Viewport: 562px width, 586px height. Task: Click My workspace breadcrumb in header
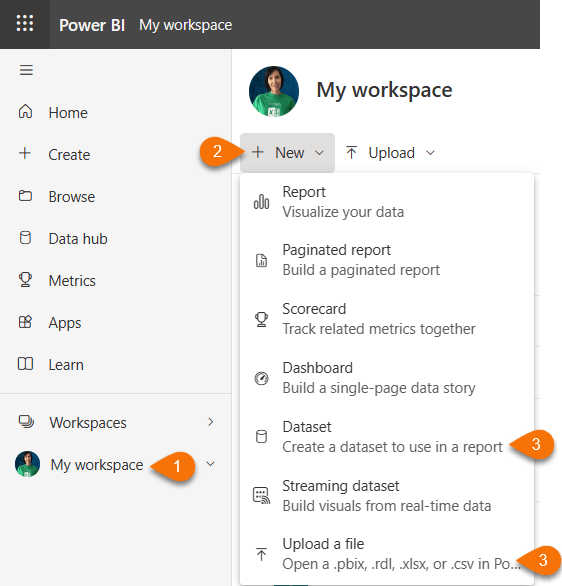pyautogui.click(x=186, y=25)
